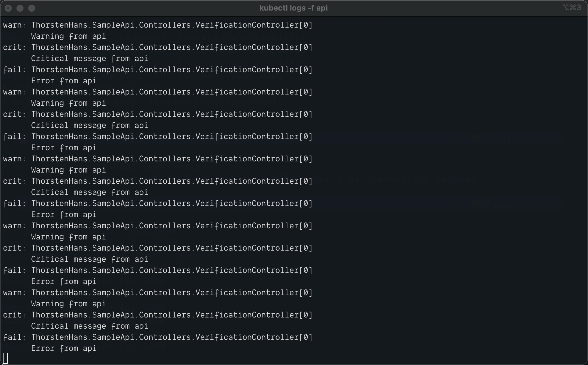Click the last "Critical message from api" line
Image resolution: width=588 pixels, height=365 pixels.
(89, 326)
